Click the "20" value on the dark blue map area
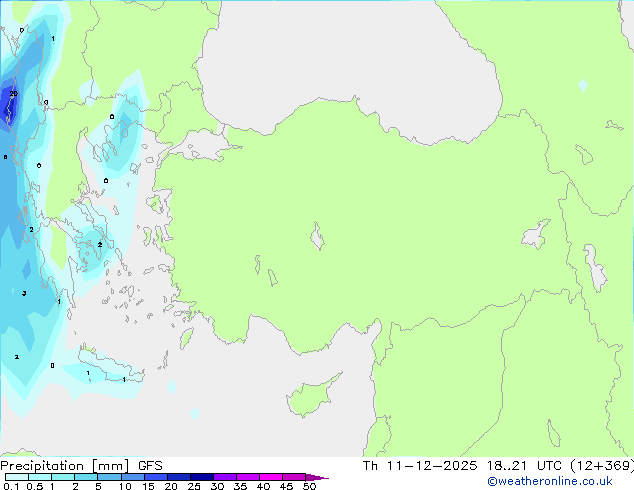The width and height of the screenshot is (634, 490). coord(13,94)
